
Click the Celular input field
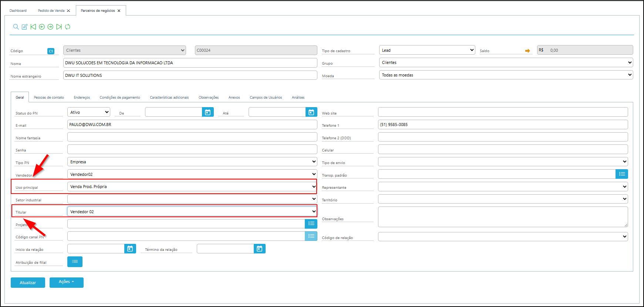pos(503,149)
